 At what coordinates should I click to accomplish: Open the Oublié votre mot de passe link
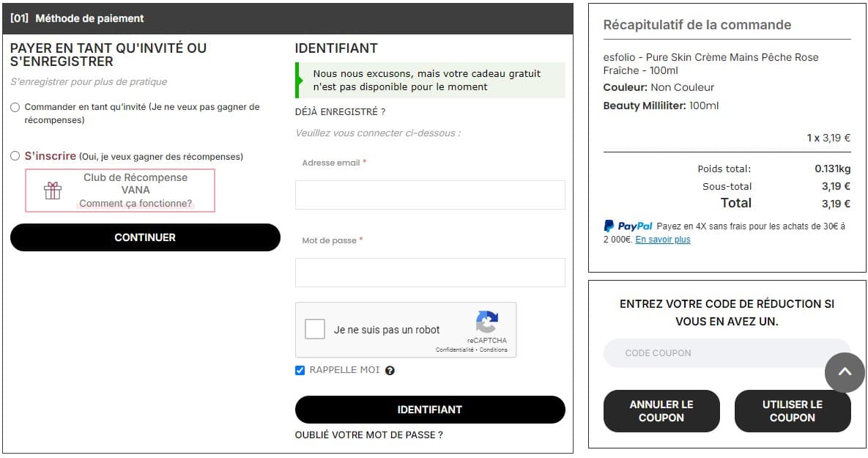tap(368, 435)
